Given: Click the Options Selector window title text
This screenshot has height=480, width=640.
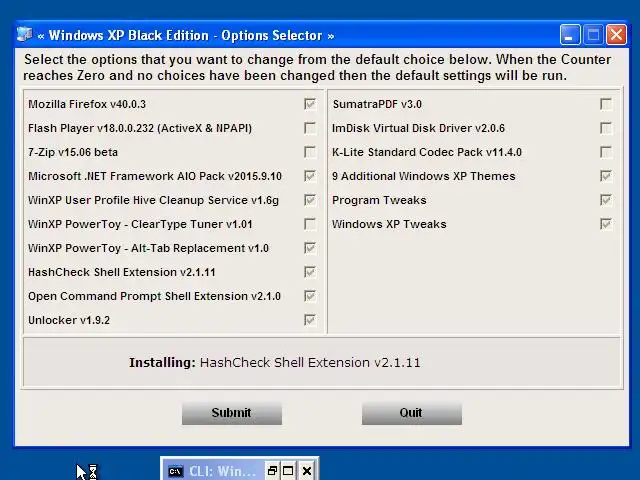Looking at the screenshot, I should (186, 36).
